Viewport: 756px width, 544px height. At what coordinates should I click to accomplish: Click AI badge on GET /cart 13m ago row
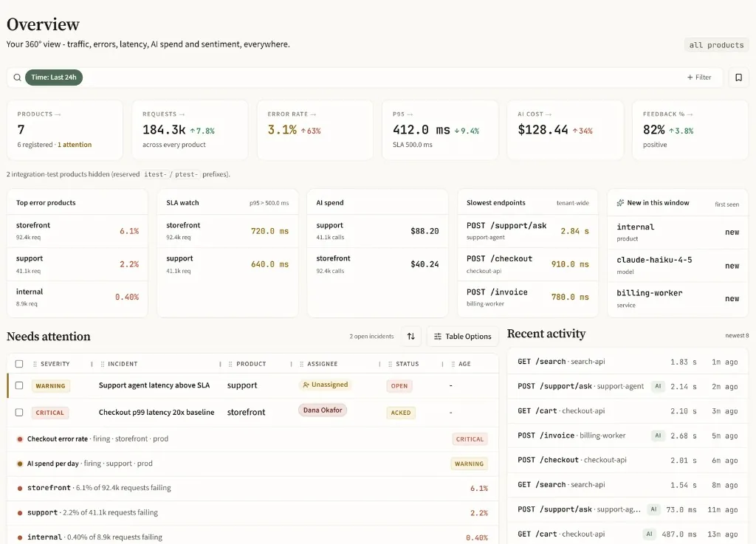point(649,534)
